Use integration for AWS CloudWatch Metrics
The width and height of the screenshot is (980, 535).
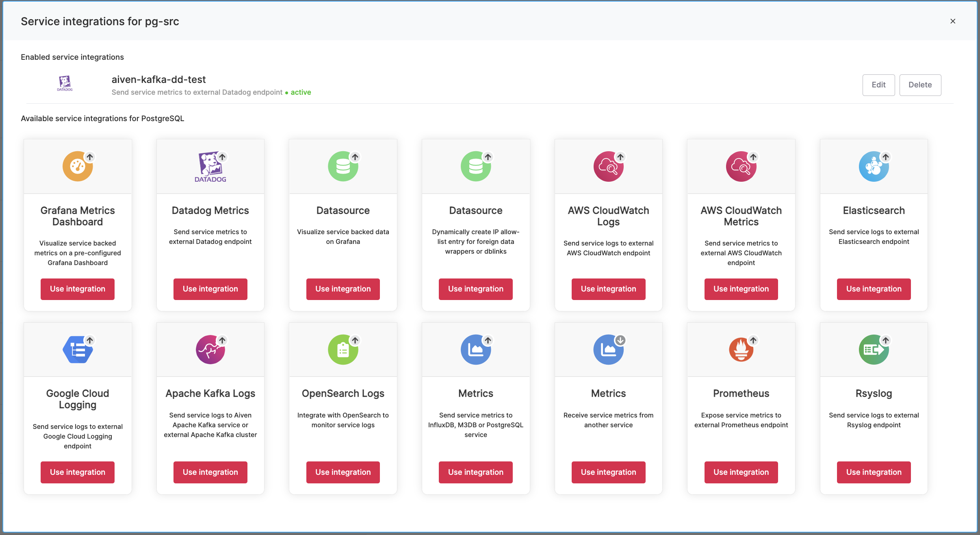pos(741,289)
